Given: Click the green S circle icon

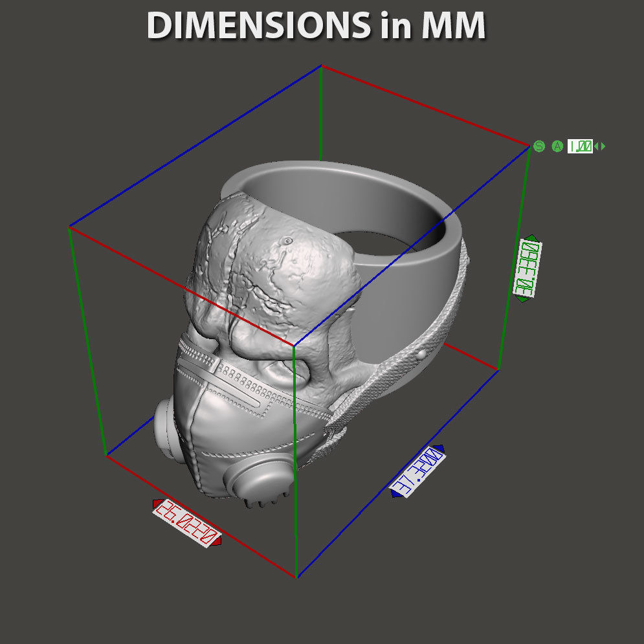Looking at the screenshot, I should point(539,146).
